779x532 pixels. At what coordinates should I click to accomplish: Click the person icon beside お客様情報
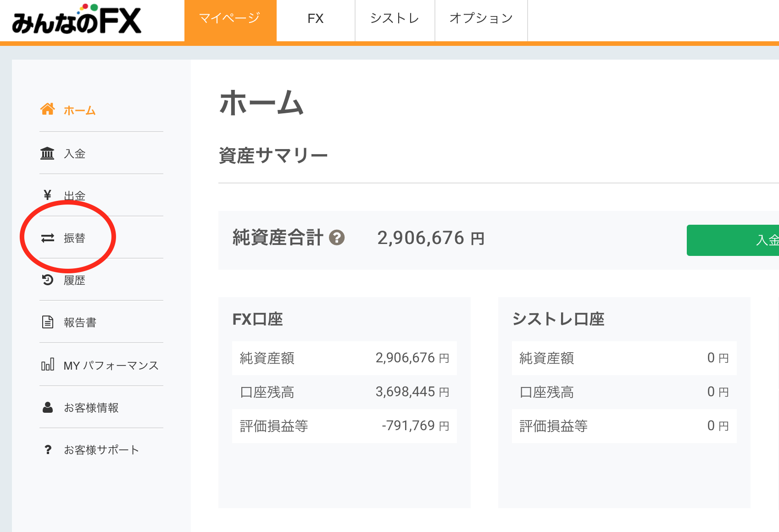click(48, 407)
